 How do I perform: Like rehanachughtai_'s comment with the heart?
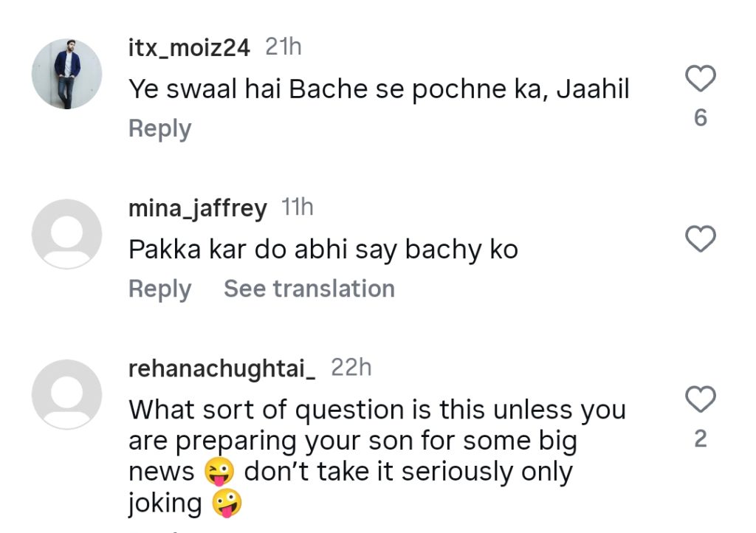tap(701, 399)
